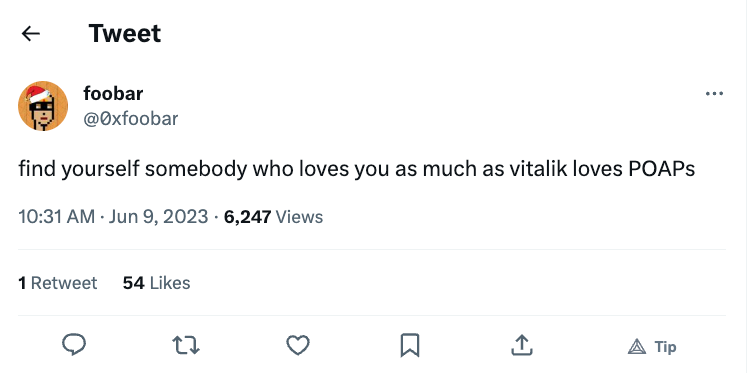The height and width of the screenshot is (373, 747).
Task: Open foobar's profile avatar
Action: point(43,106)
